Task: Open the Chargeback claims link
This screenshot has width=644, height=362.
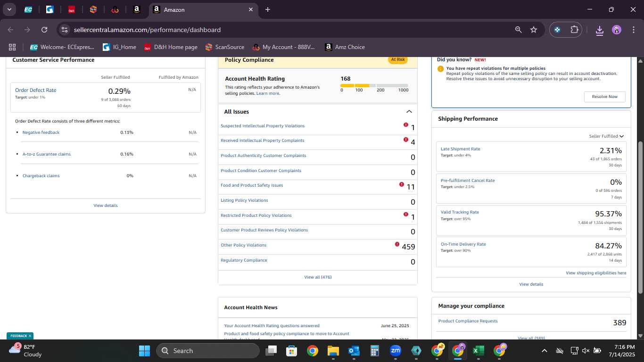Action: [x=41, y=176]
